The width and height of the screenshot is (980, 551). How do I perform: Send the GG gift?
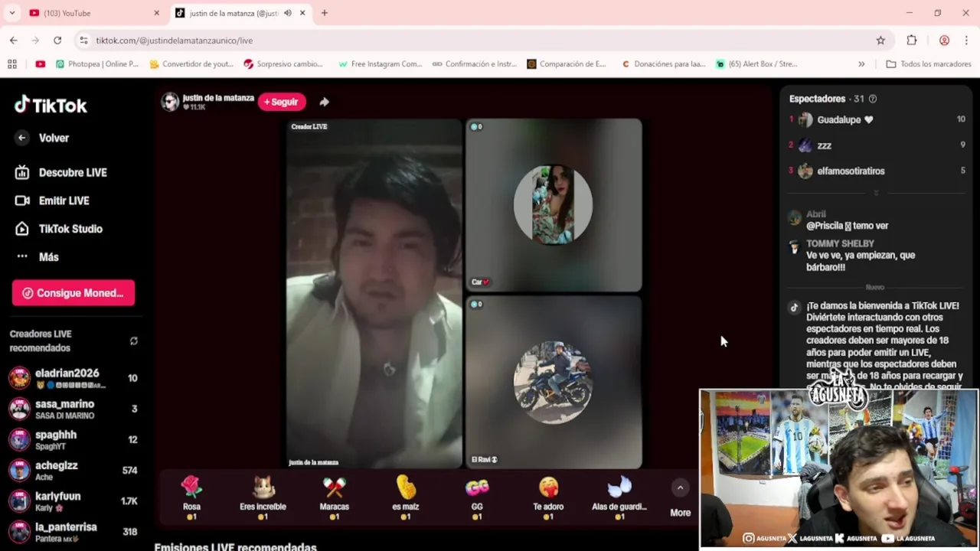(477, 497)
